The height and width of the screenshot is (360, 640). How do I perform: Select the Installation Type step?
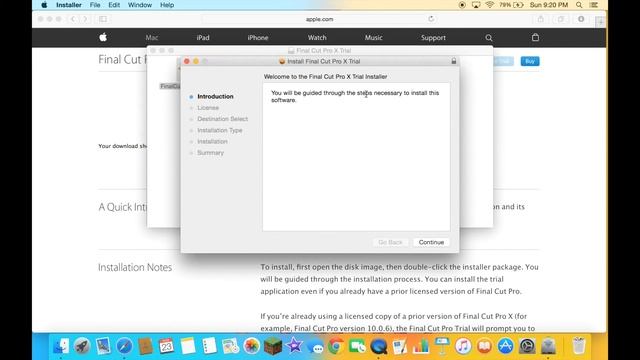220,130
